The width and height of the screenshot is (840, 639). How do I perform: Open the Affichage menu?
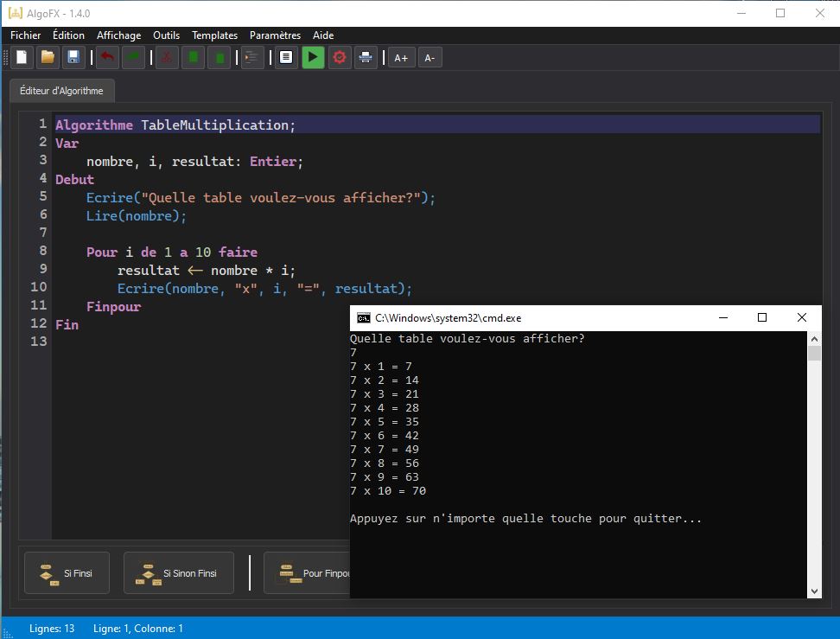click(x=119, y=35)
